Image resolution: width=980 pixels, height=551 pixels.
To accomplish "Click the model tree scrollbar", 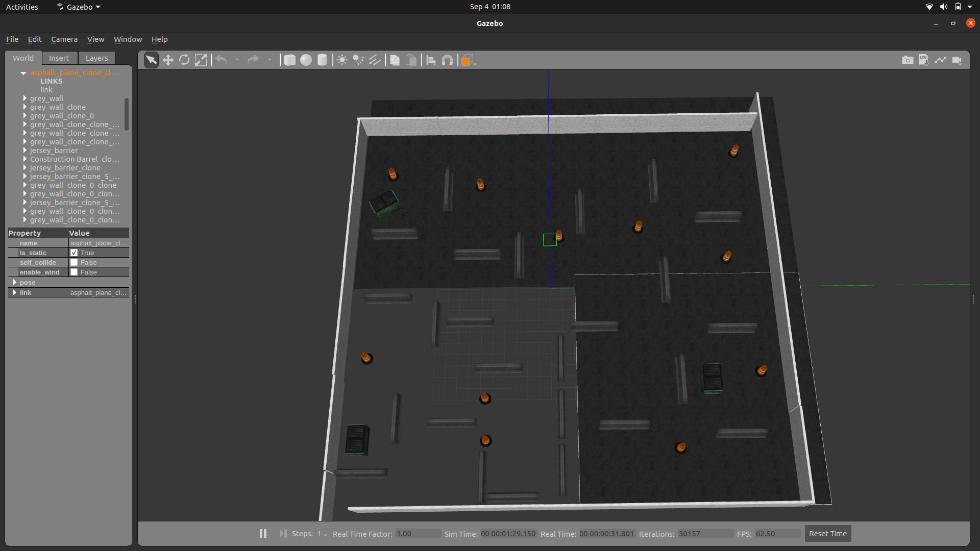I will pyautogui.click(x=126, y=114).
